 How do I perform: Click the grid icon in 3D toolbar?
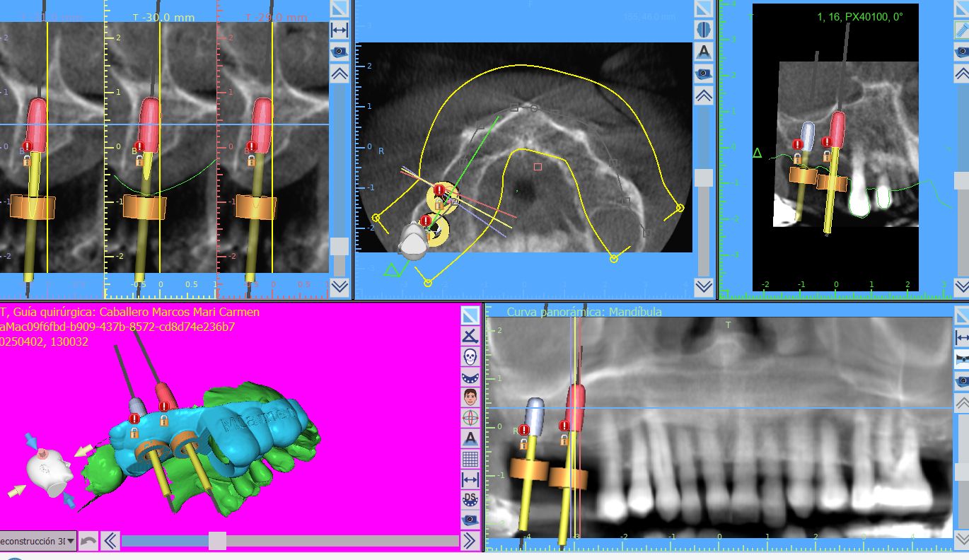(470, 459)
